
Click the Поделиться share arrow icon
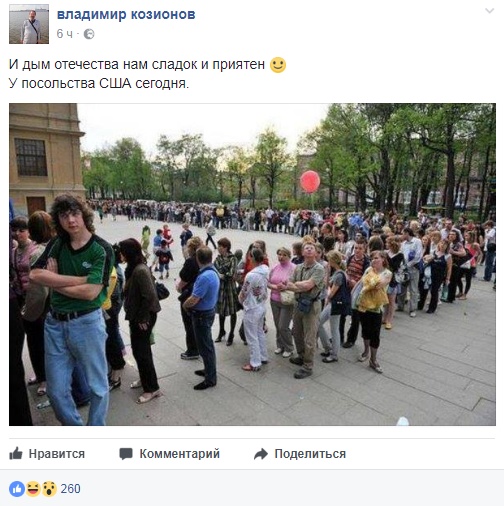click(261, 454)
